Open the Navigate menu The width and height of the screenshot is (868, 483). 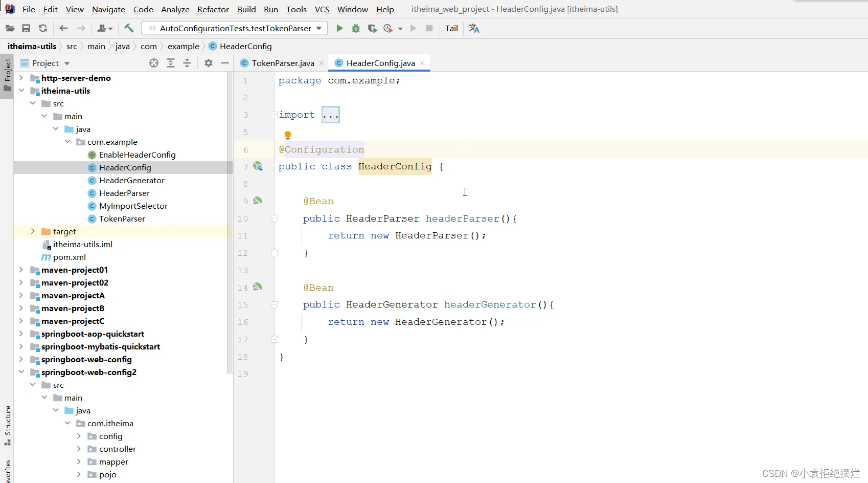click(x=108, y=9)
